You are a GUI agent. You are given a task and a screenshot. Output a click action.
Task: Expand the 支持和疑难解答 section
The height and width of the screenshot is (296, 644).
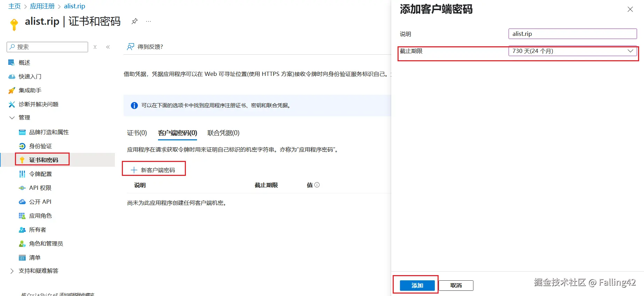coord(12,271)
